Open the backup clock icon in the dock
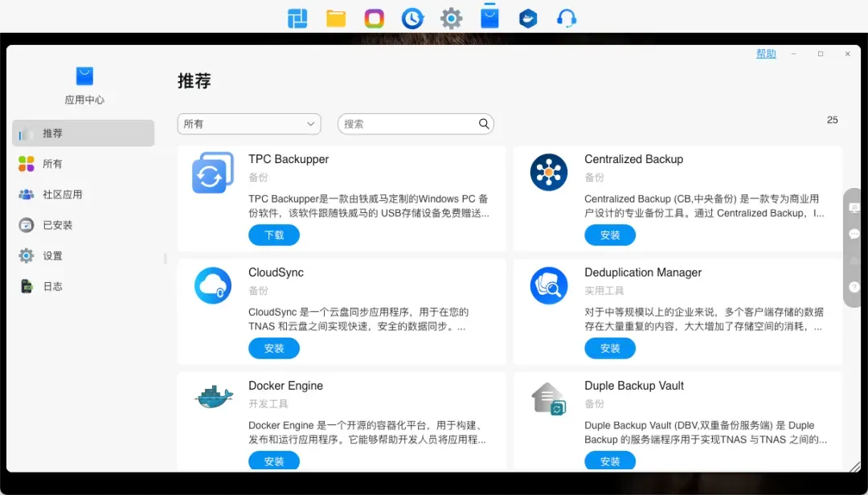This screenshot has width=868, height=495. coord(412,18)
